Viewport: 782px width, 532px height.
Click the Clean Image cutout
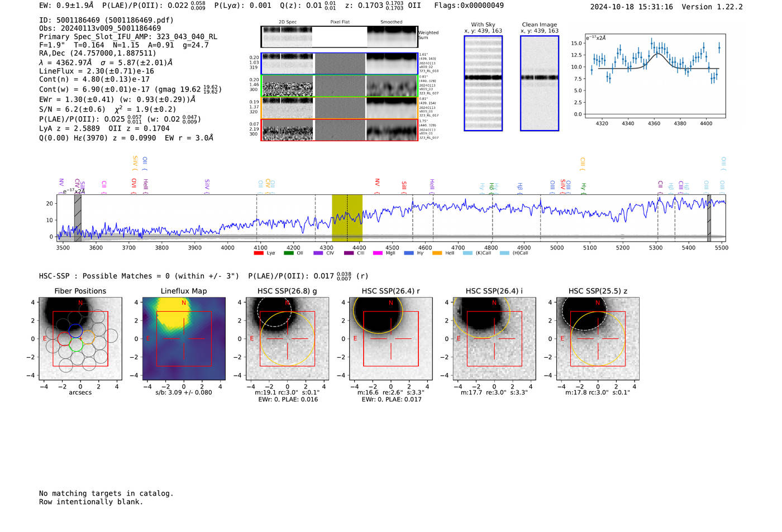[x=540, y=83]
